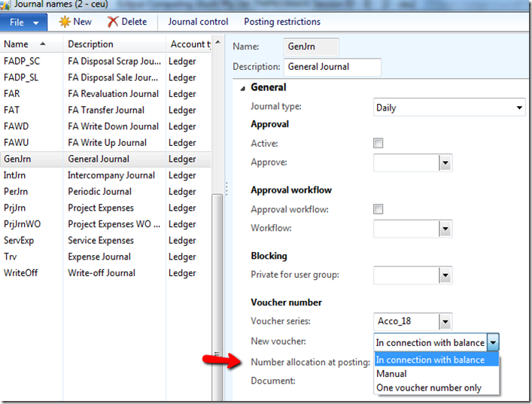Click Write-off Journal description
The image size is (532, 404).
[102, 273]
